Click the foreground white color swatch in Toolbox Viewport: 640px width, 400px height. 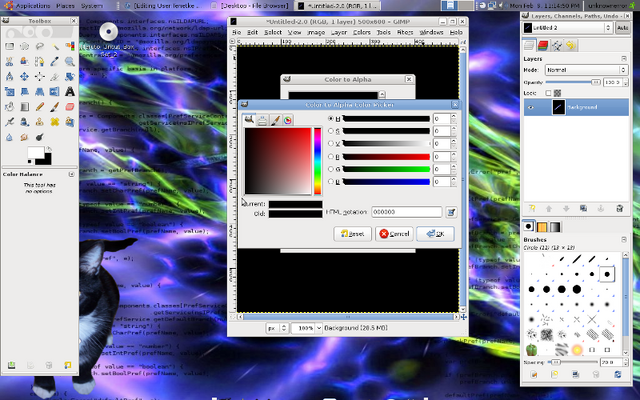[36, 152]
